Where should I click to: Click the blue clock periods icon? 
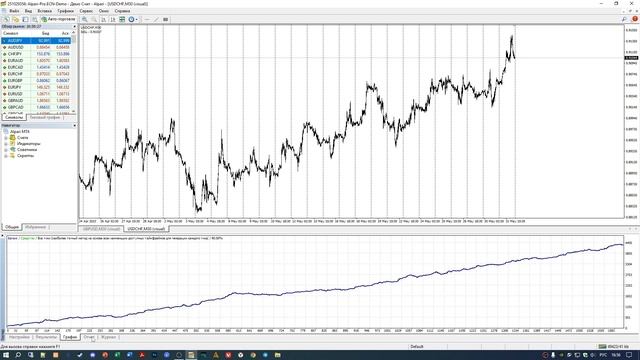tap(131, 19)
